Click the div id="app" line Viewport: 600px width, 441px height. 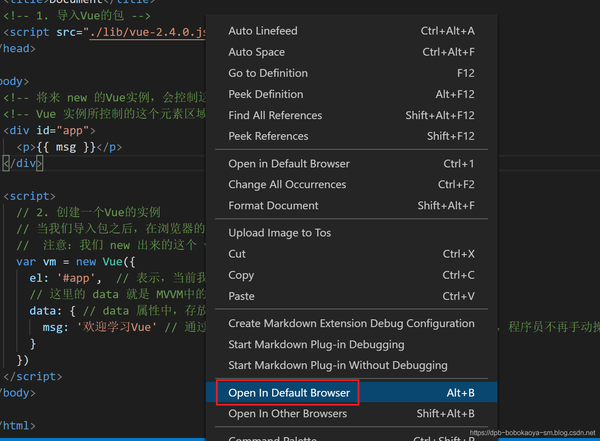pyautogui.click(x=49, y=131)
